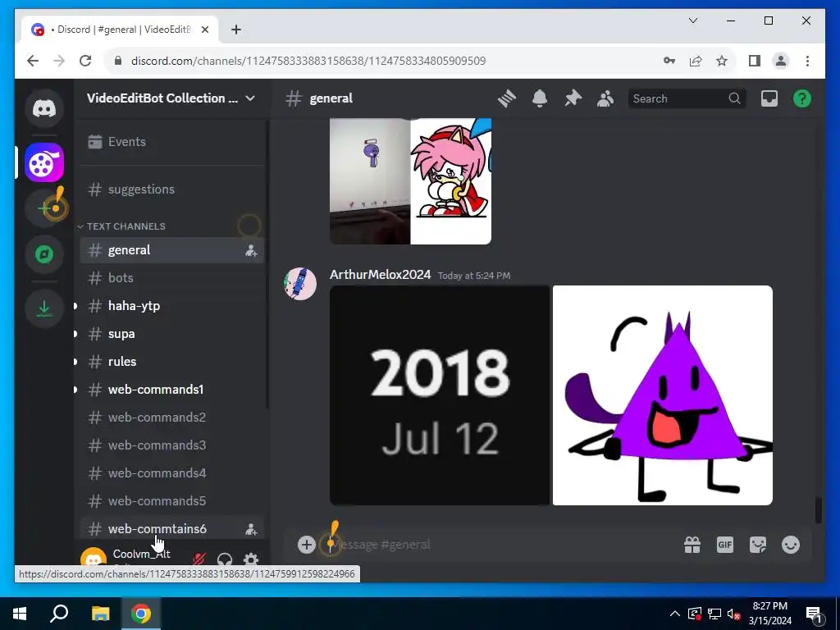Image resolution: width=840 pixels, height=630 pixels.
Task: Open User Settings gear icon
Action: coord(251,559)
